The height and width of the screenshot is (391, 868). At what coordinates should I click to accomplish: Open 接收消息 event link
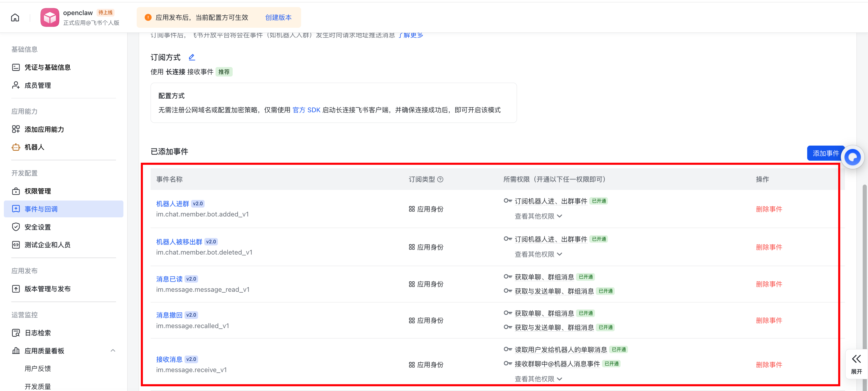point(169,359)
